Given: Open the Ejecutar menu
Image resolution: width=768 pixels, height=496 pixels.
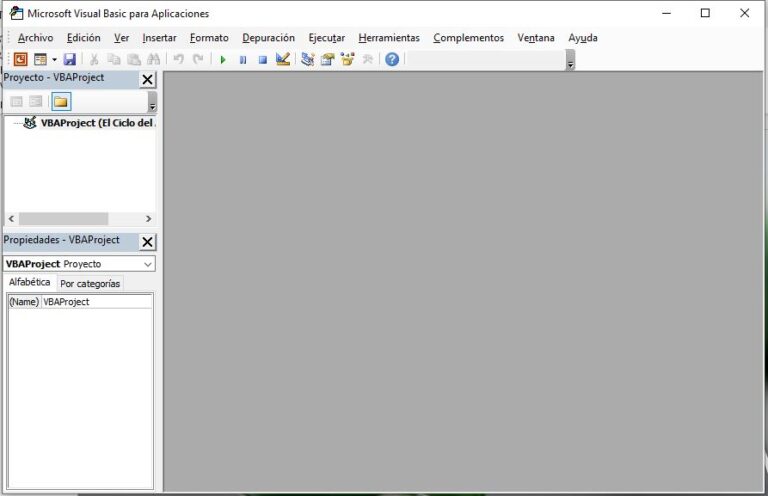Looking at the screenshot, I should 326,38.
